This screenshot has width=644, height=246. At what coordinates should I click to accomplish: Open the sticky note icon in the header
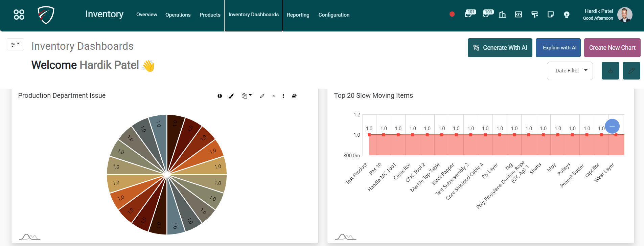point(551,15)
